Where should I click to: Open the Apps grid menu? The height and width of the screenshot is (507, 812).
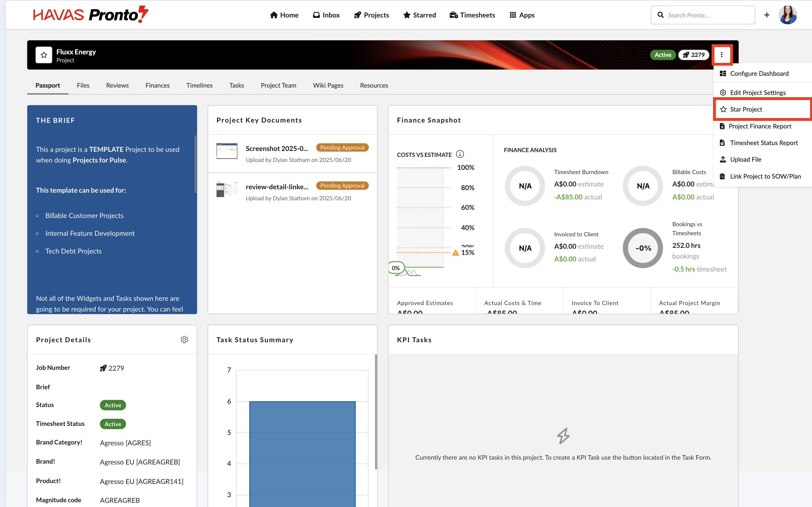click(x=522, y=15)
